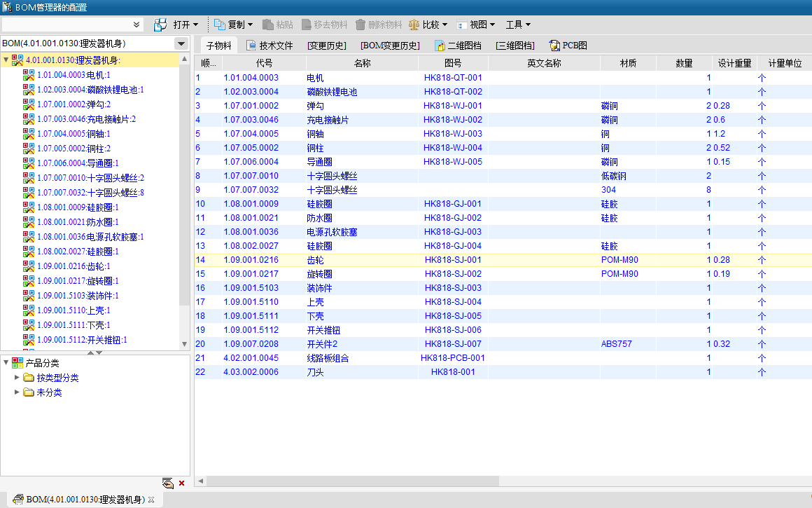
Task: Click the 按类型分类 folder icon
Action: (x=29, y=378)
